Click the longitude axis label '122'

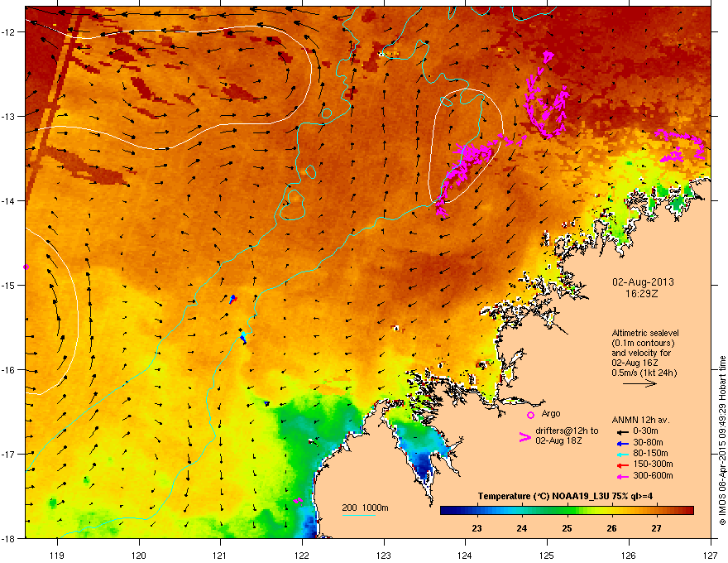click(x=302, y=555)
